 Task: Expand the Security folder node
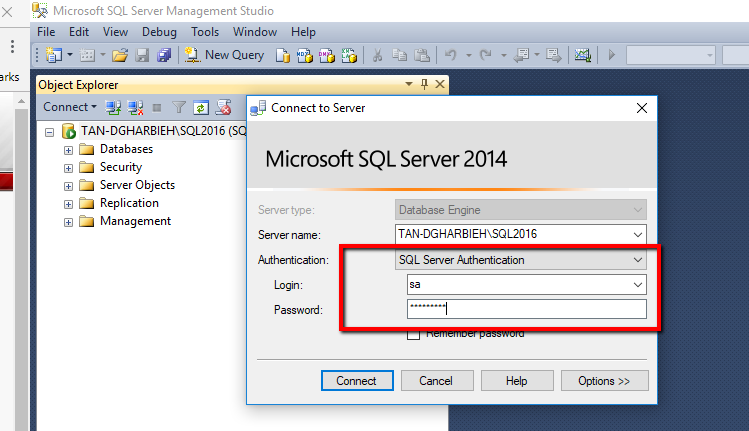pyautogui.click(x=68, y=168)
